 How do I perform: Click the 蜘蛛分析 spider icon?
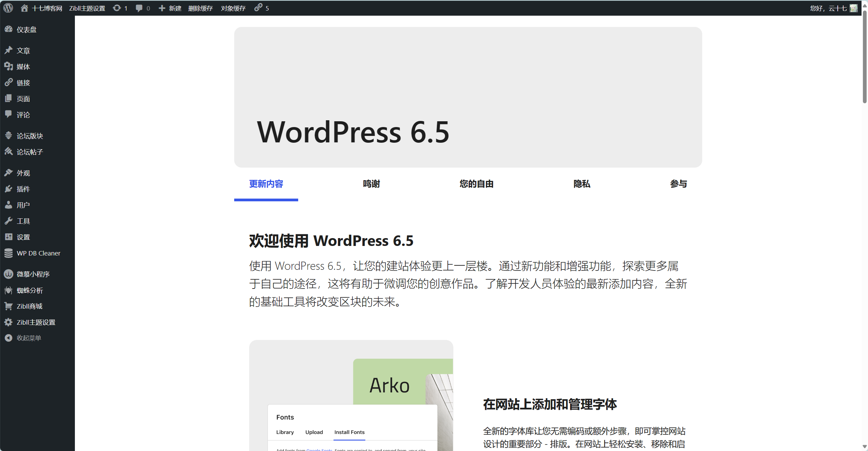pyautogui.click(x=9, y=290)
